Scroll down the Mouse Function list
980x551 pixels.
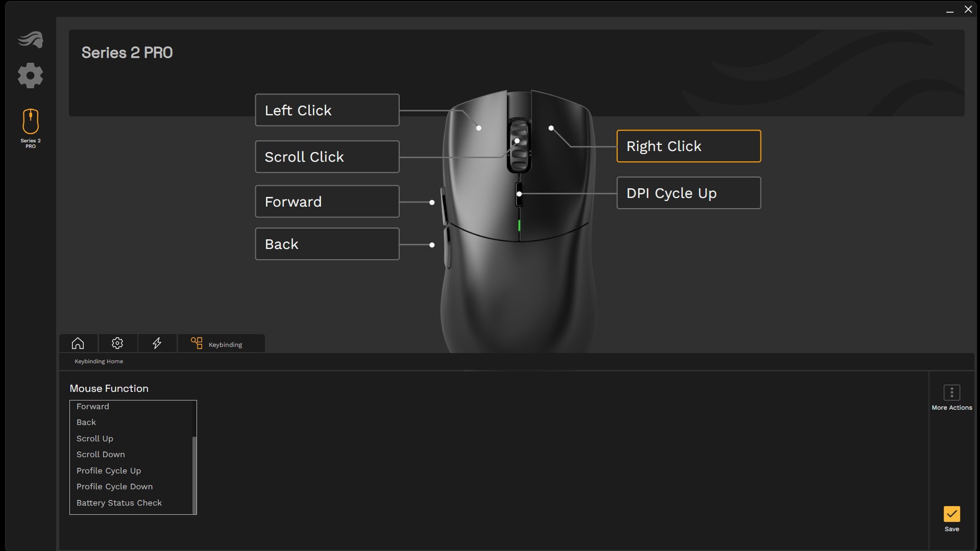click(194, 508)
